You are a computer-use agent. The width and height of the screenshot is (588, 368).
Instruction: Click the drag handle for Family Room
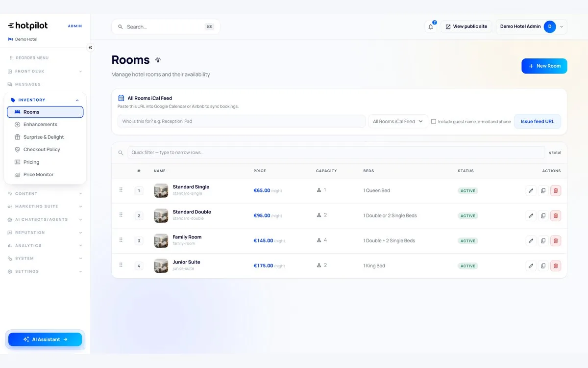point(121,240)
